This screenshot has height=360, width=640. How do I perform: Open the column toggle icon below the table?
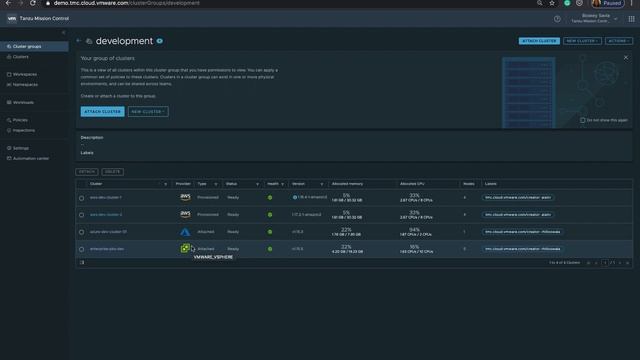pos(82,262)
